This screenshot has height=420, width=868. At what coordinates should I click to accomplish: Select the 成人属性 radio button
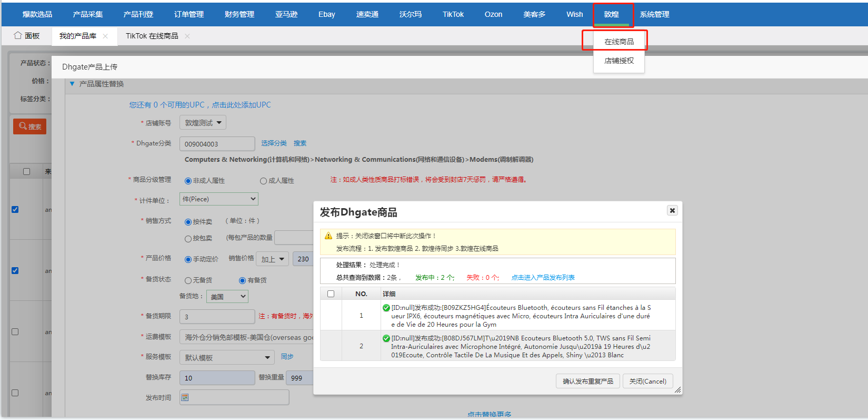[263, 181]
